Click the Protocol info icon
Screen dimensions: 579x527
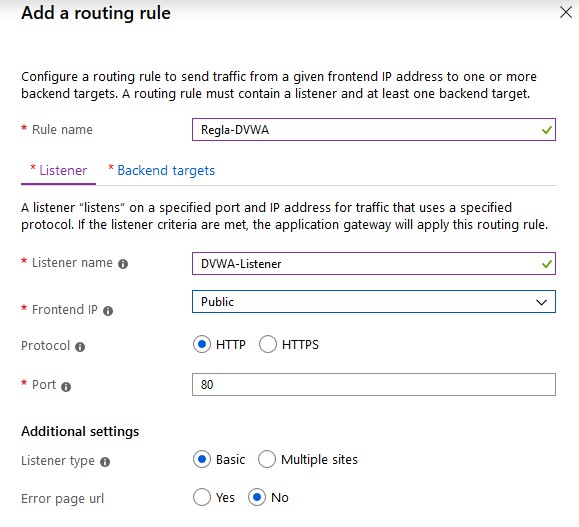point(80,347)
